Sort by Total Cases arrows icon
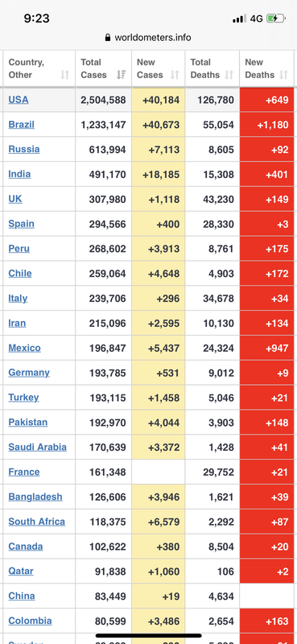Image resolution: width=297 pixels, height=644 pixels. pyautogui.click(x=122, y=75)
